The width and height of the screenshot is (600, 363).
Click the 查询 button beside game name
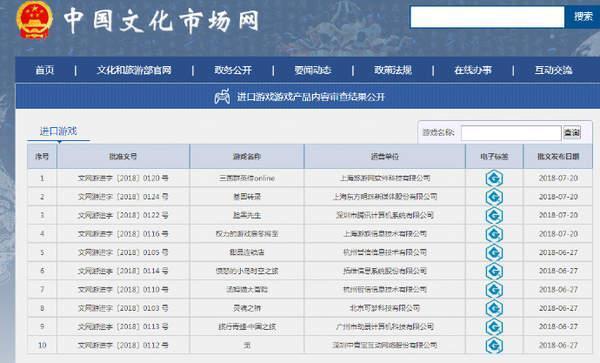pyautogui.click(x=572, y=133)
